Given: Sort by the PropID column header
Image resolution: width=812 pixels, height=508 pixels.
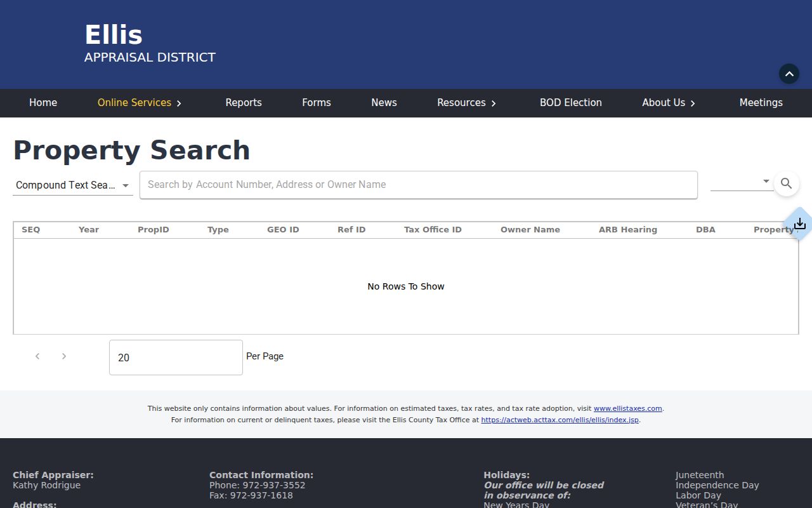Looking at the screenshot, I should click(x=154, y=230).
